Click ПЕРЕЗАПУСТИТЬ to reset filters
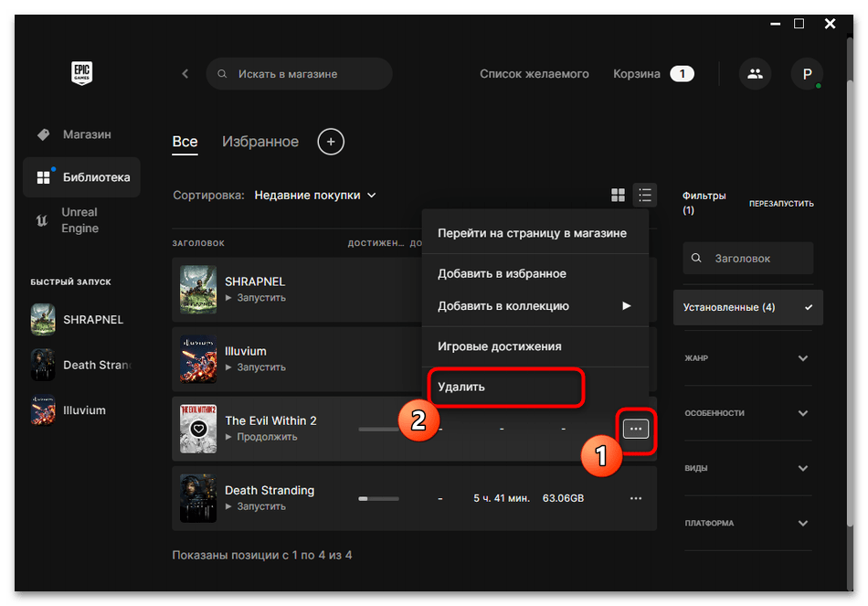 point(781,204)
